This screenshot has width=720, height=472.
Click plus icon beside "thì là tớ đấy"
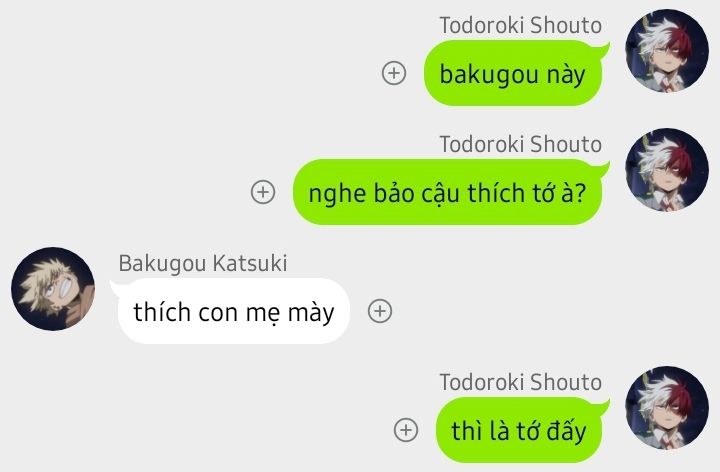click(406, 430)
